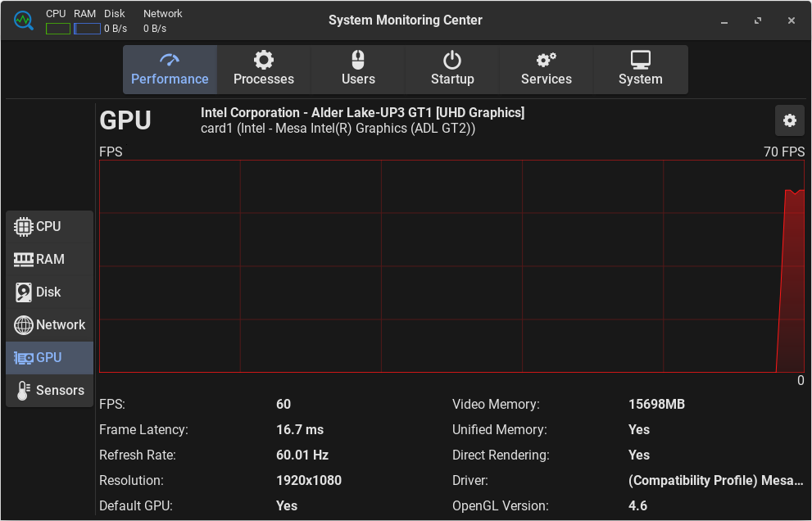Image resolution: width=812 pixels, height=521 pixels.
Task: Open the app logo icon in title bar
Action: [x=23, y=20]
